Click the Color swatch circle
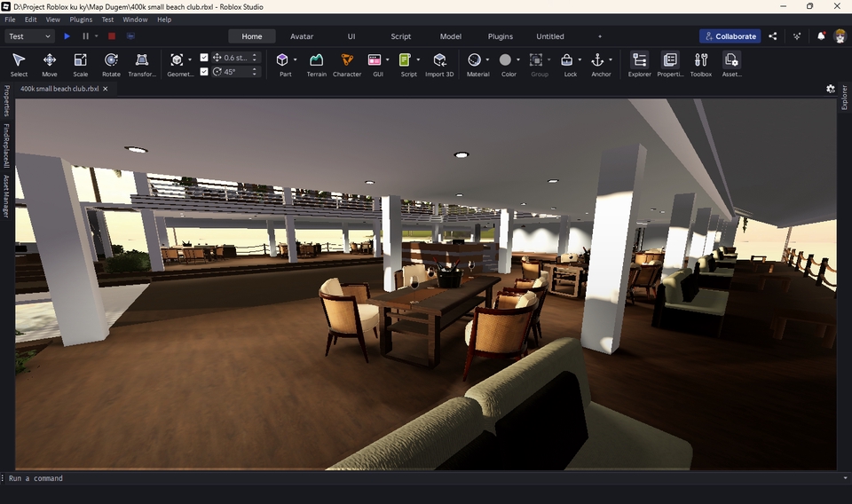This screenshot has height=504, width=852. 505,60
